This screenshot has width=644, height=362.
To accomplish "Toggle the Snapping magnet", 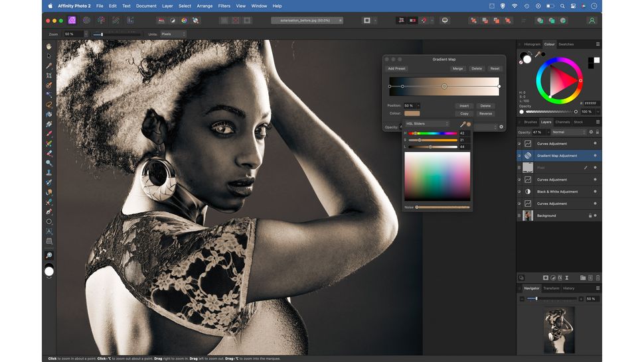I will pos(424,21).
